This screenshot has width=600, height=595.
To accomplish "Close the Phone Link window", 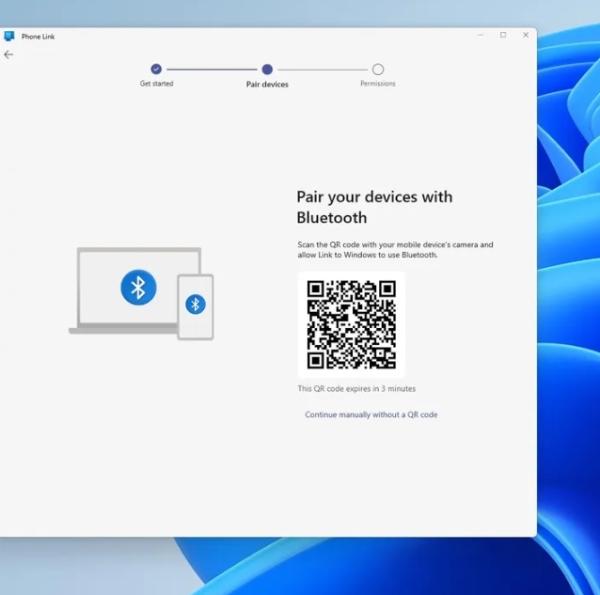I will 526,35.
